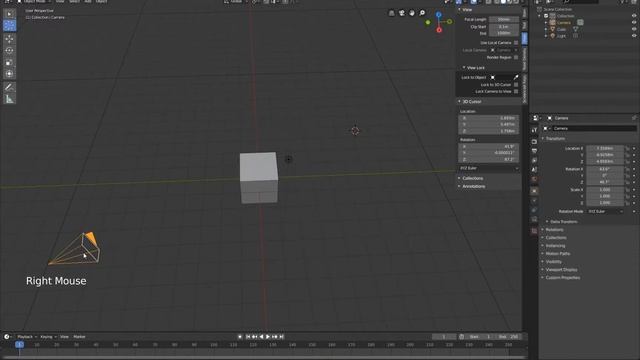Select the Move tool
This screenshot has width=640, height=360.
pos(9,39)
